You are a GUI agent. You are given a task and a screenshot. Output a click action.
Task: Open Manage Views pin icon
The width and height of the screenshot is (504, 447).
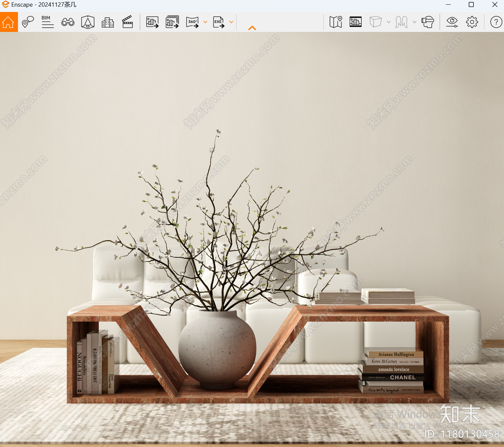28,22
